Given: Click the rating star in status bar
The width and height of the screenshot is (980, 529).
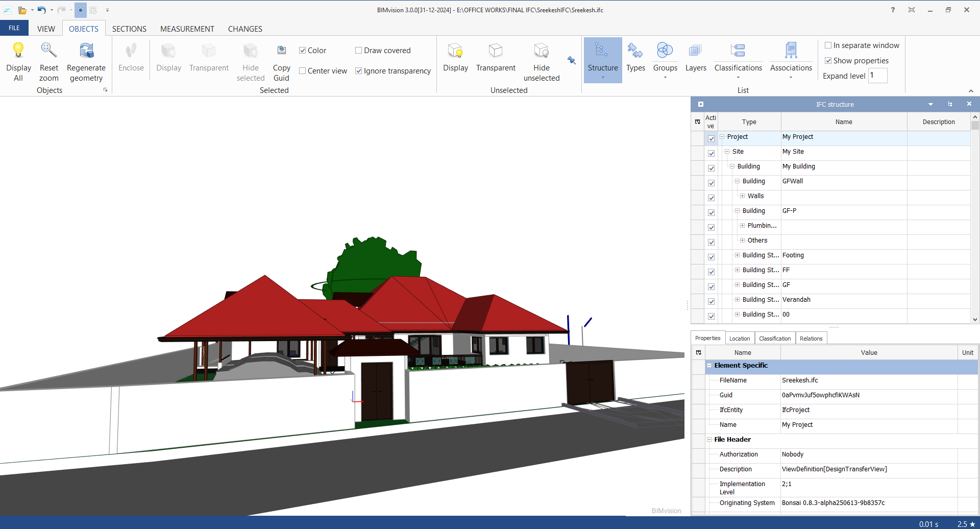Looking at the screenshot, I should coord(972,524).
